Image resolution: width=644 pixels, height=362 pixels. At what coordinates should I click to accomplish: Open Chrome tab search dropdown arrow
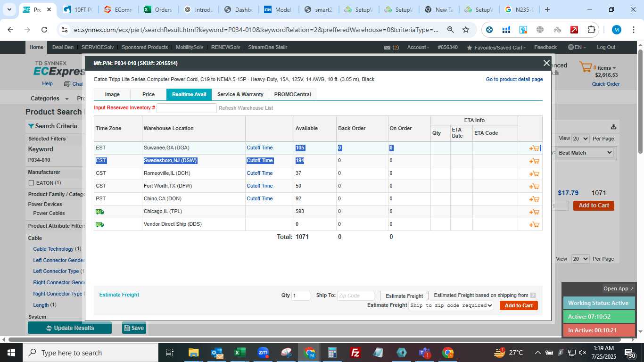pos(9,9)
